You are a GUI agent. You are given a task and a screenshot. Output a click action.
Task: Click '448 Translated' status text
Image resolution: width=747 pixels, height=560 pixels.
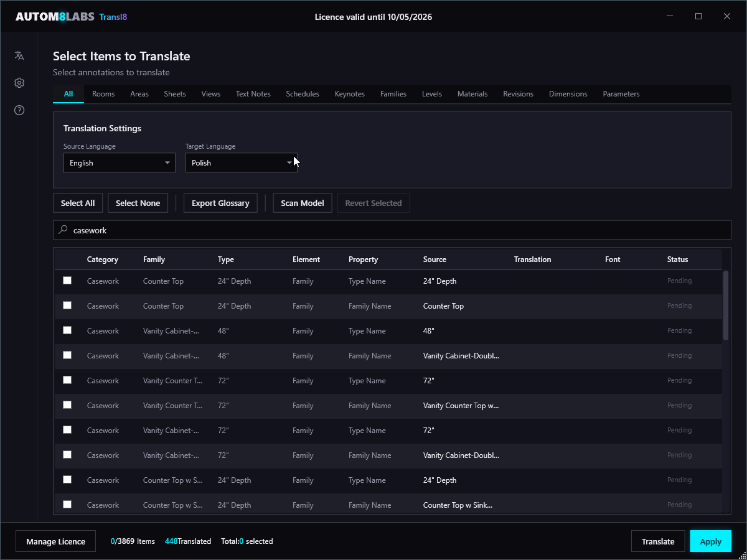click(x=188, y=541)
